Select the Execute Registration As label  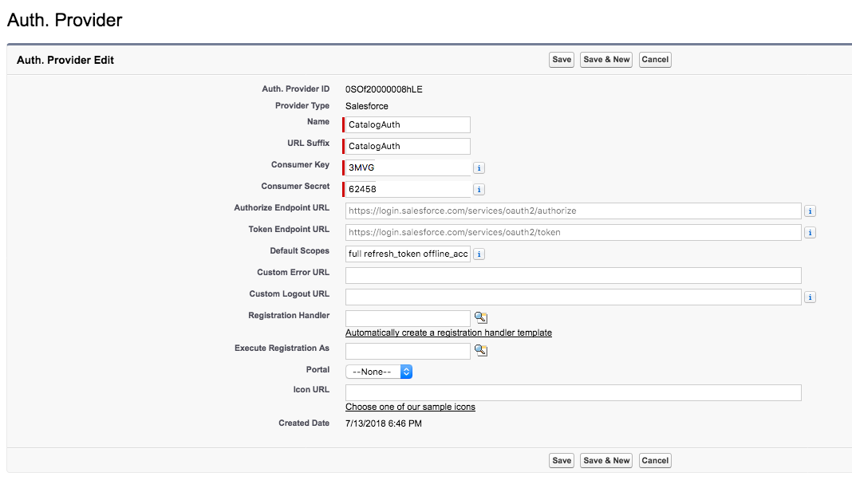pyautogui.click(x=282, y=348)
